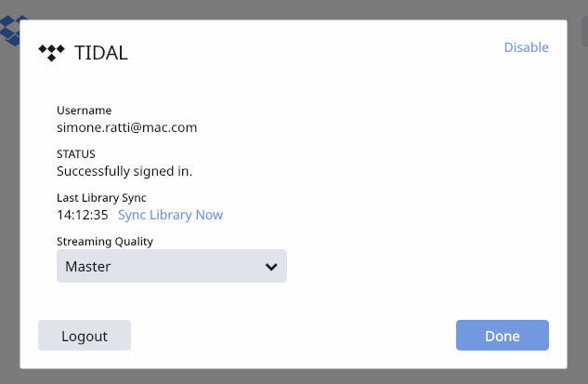Click the scrollbar behind dialog's right edge

584,32
